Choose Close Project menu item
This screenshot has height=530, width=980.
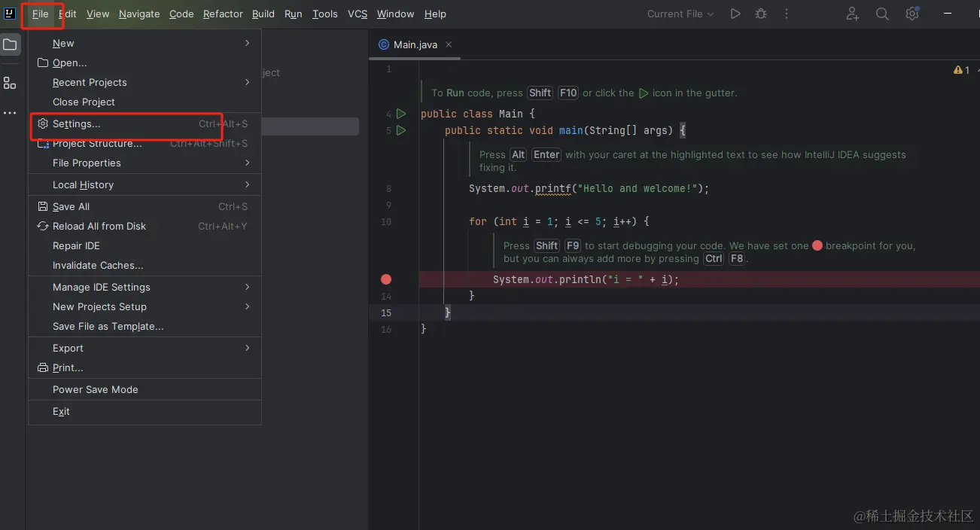[145, 102]
